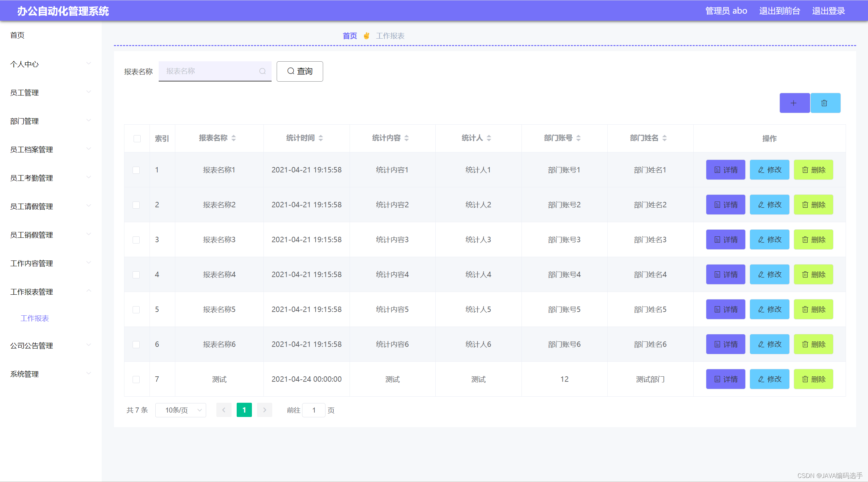The width and height of the screenshot is (868, 482).
Task: Check the row 3 checkbox
Action: [136, 240]
